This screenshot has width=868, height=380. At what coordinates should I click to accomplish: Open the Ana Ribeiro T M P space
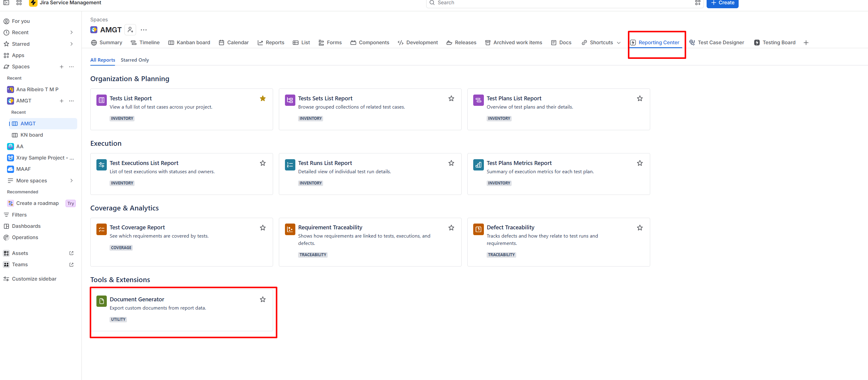pyautogui.click(x=38, y=89)
